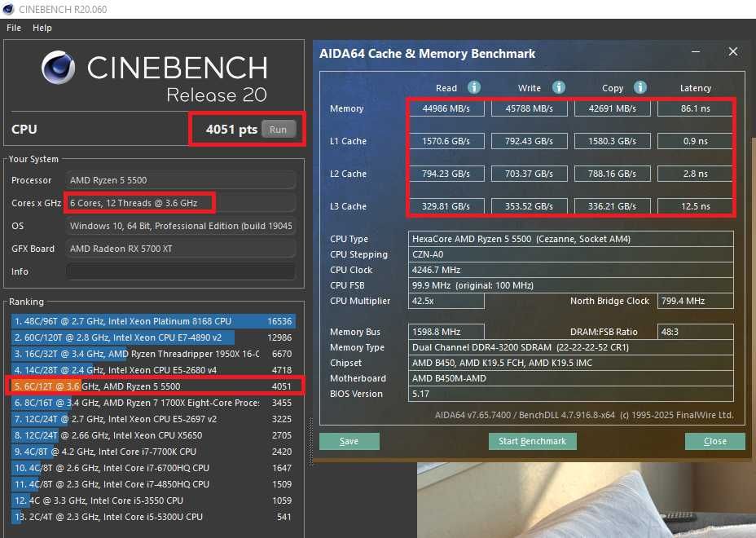Select ranking row Intel Core i7-6700HQ
This screenshot has height=538, width=756.
[x=153, y=468]
